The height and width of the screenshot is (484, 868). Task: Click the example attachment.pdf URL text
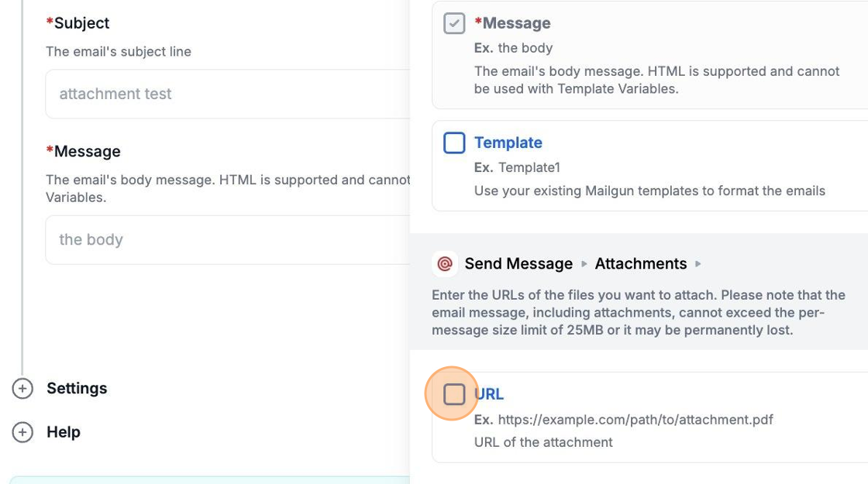click(x=635, y=420)
